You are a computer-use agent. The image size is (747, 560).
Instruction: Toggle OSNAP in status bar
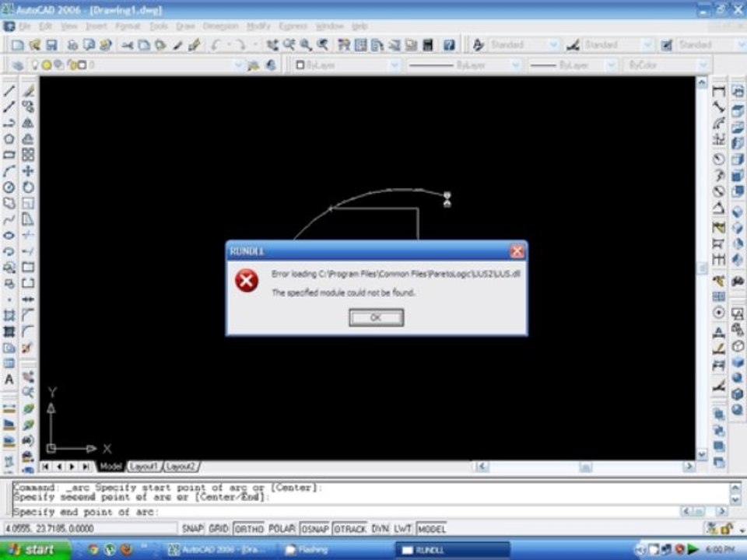pos(314,529)
